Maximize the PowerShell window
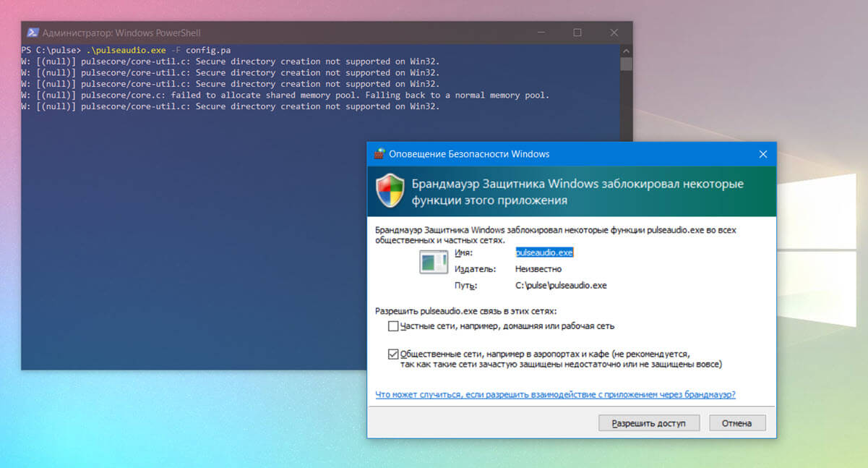This screenshot has height=468, width=868. 577,33
